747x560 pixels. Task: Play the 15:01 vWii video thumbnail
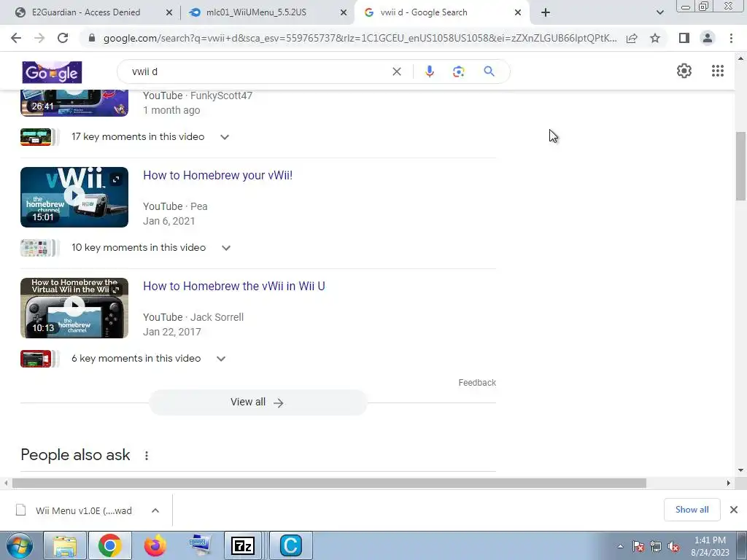click(74, 197)
